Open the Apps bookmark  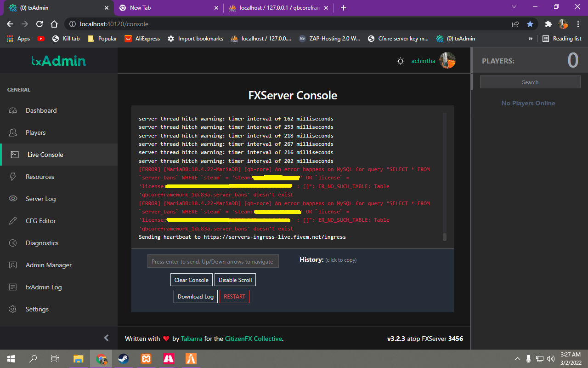[x=18, y=39]
